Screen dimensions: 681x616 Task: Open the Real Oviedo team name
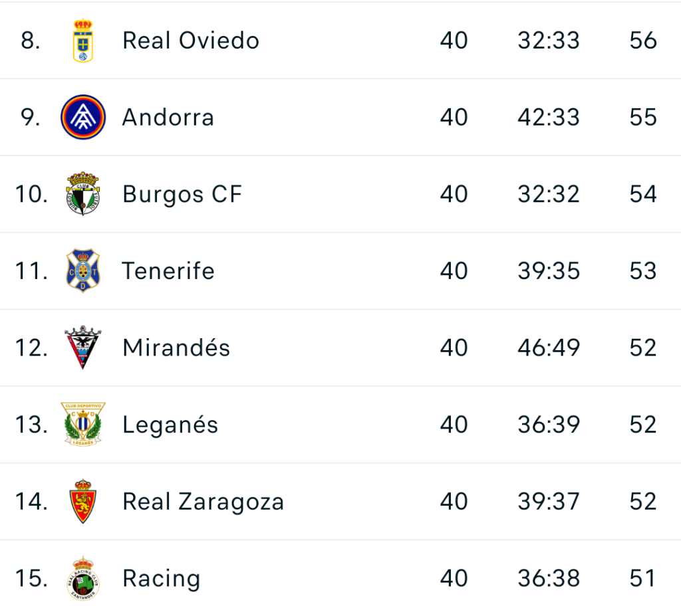click(191, 41)
